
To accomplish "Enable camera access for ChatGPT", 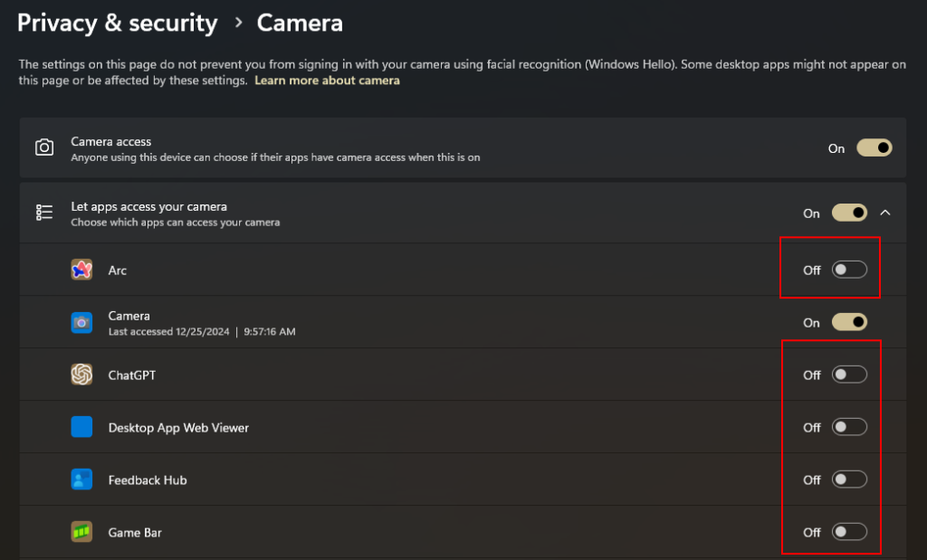I will [x=849, y=375].
